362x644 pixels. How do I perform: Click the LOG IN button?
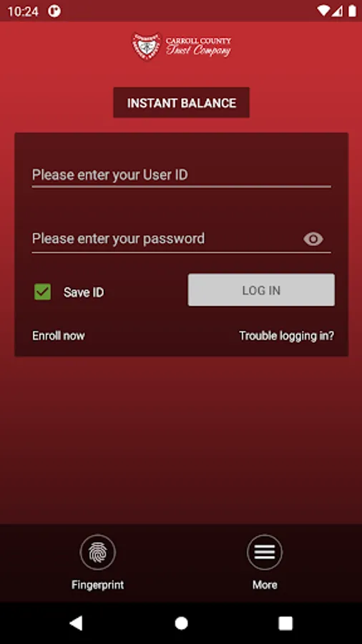pos(261,290)
